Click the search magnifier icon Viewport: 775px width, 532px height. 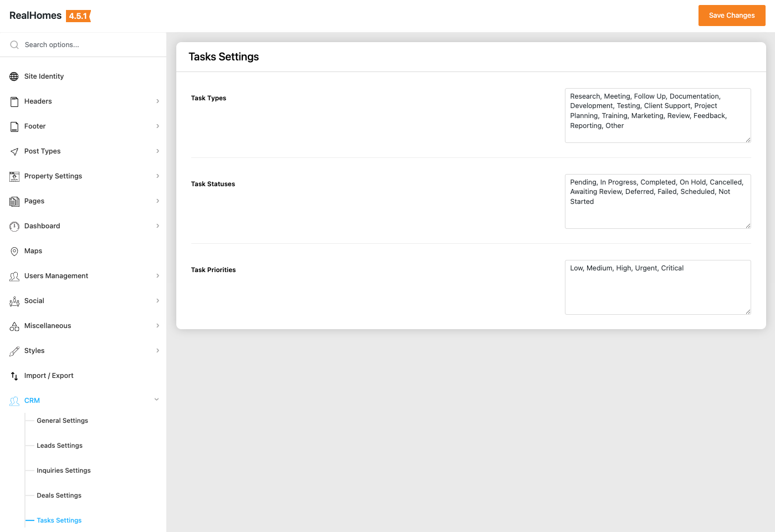(x=14, y=45)
